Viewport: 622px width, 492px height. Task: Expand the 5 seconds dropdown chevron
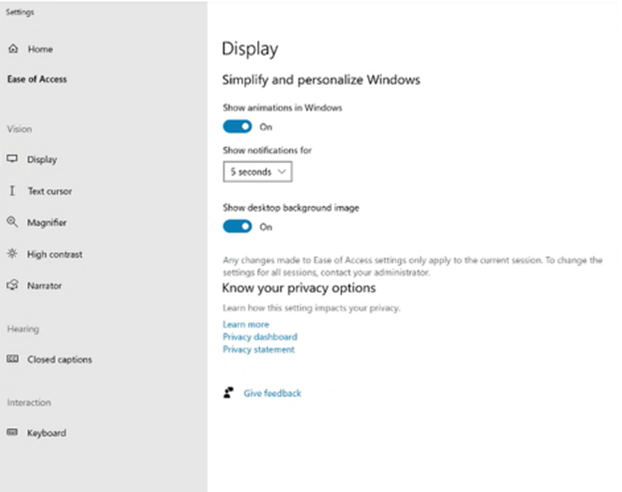282,172
